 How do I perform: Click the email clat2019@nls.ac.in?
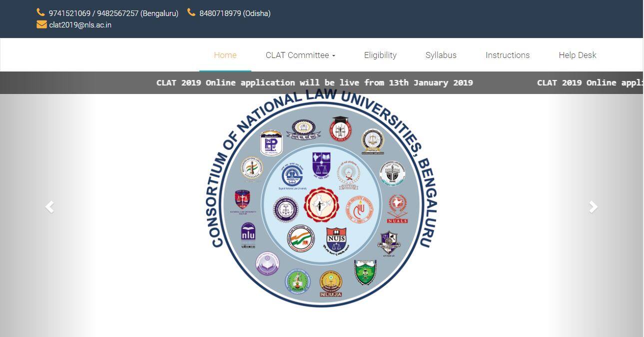click(x=80, y=24)
